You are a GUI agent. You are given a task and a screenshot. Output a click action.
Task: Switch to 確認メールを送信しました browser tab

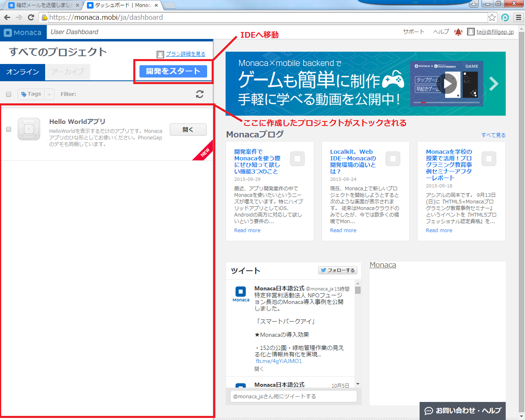tap(43, 5)
